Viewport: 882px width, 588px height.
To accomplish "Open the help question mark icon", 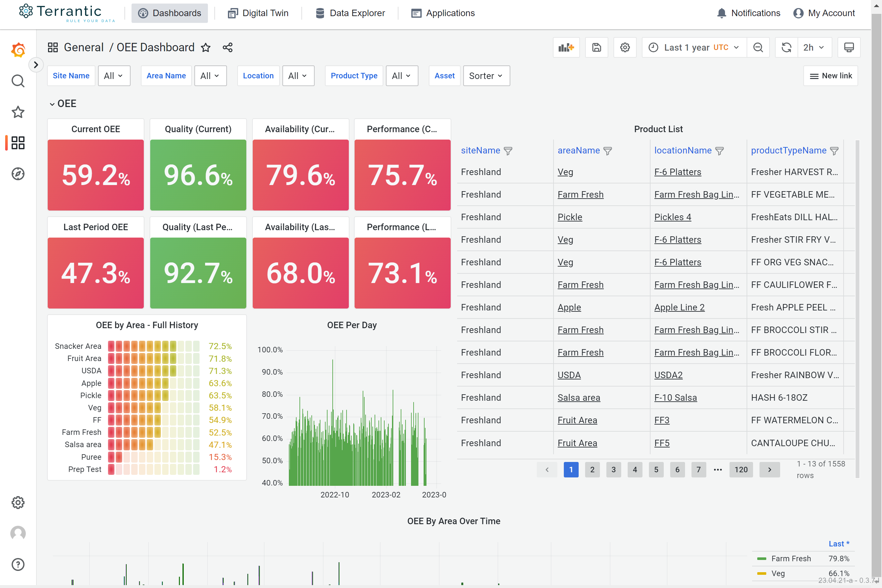I will [18, 564].
